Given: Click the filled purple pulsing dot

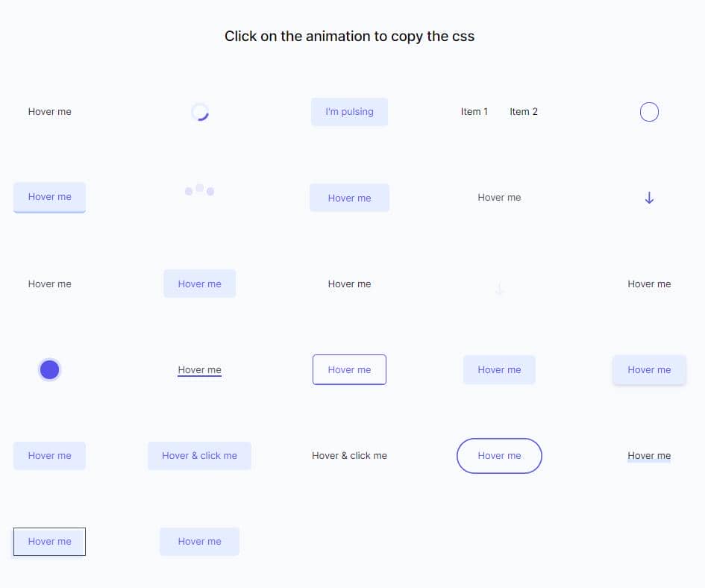Looking at the screenshot, I should tap(49, 369).
